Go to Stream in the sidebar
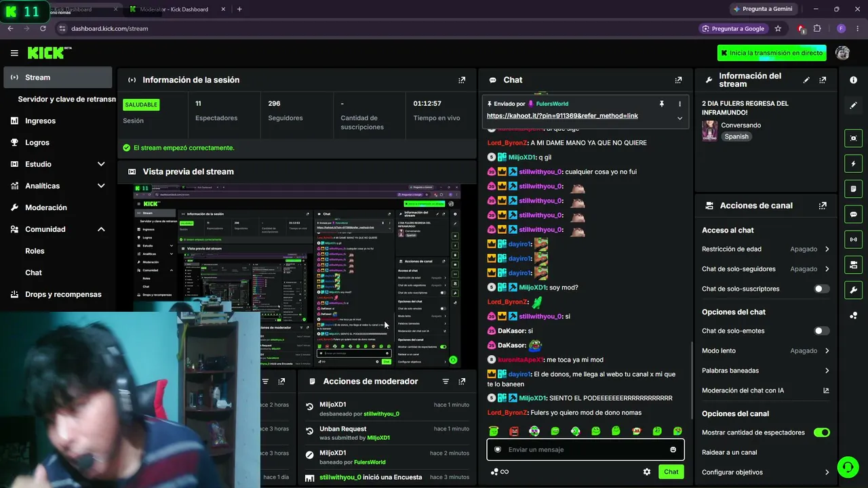 [x=58, y=77]
